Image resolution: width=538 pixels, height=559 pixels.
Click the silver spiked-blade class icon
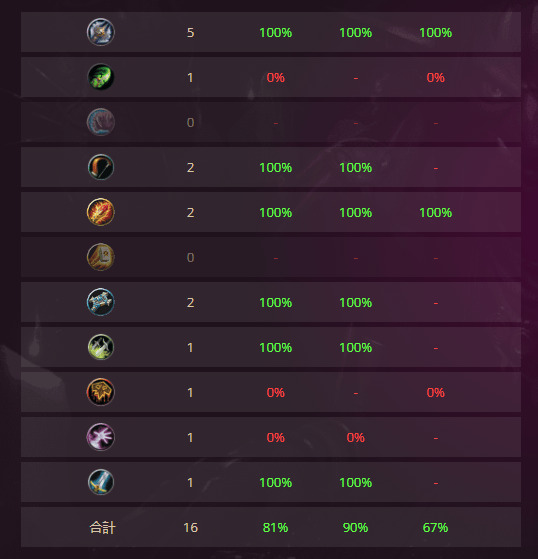click(101, 32)
